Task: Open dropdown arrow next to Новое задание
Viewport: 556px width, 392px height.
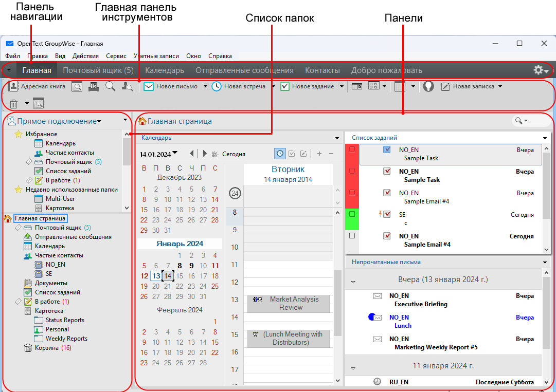Action: point(342,86)
